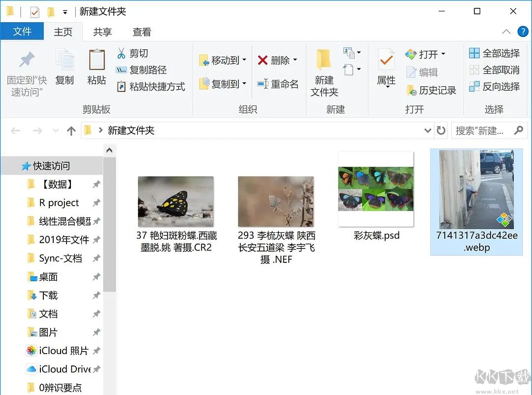Open the 文件 (File) menu

22,32
